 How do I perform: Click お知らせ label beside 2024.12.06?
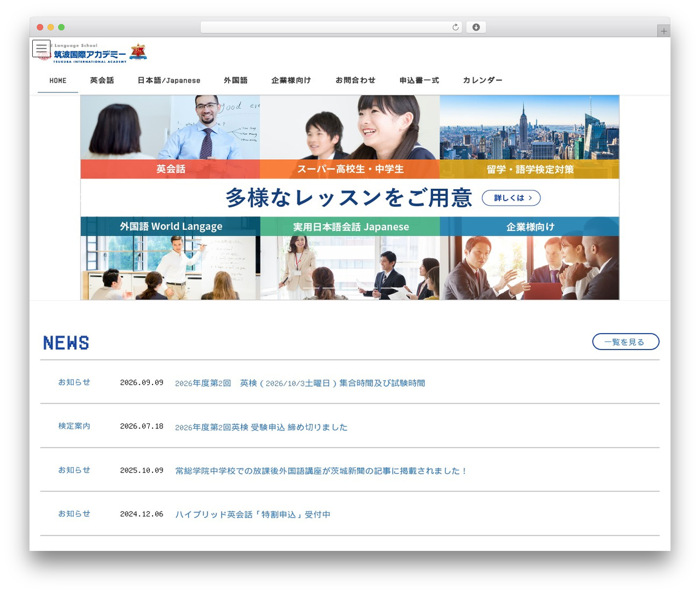tap(74, 514)
